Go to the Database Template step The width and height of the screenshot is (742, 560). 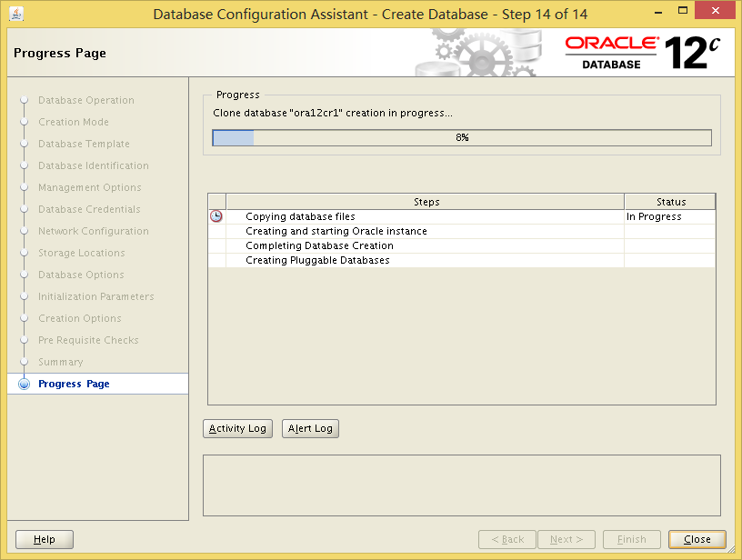[x=84, y=144]
